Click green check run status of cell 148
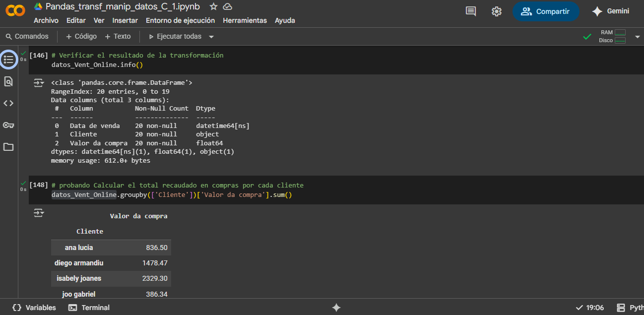644x315 pixels. point(23,182)
